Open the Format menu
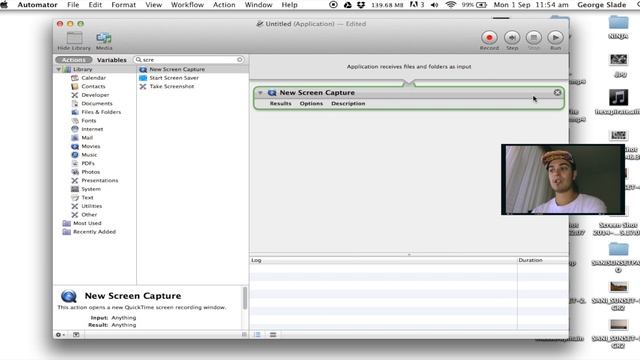 (123, 5)
